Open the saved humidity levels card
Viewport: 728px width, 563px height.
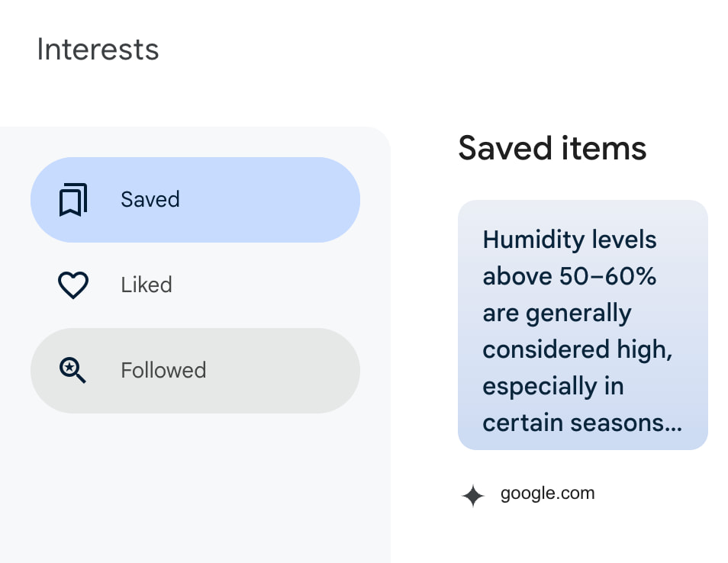582,324
